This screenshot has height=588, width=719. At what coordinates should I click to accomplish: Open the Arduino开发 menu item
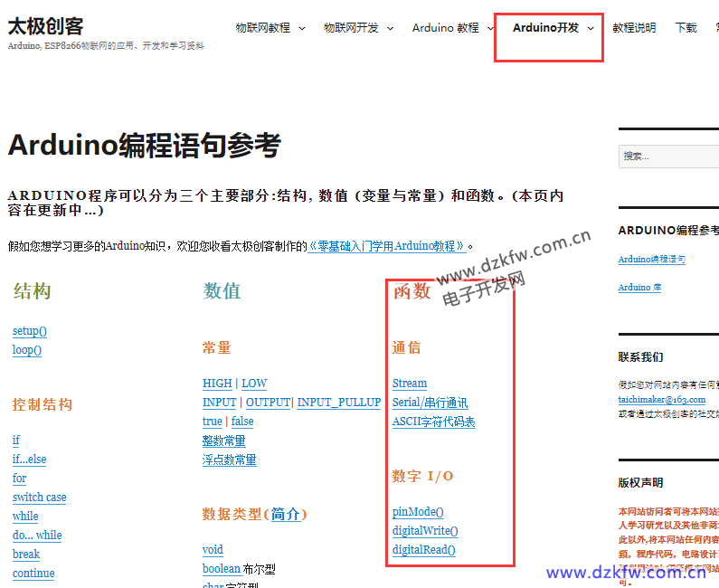click(545, 28)
